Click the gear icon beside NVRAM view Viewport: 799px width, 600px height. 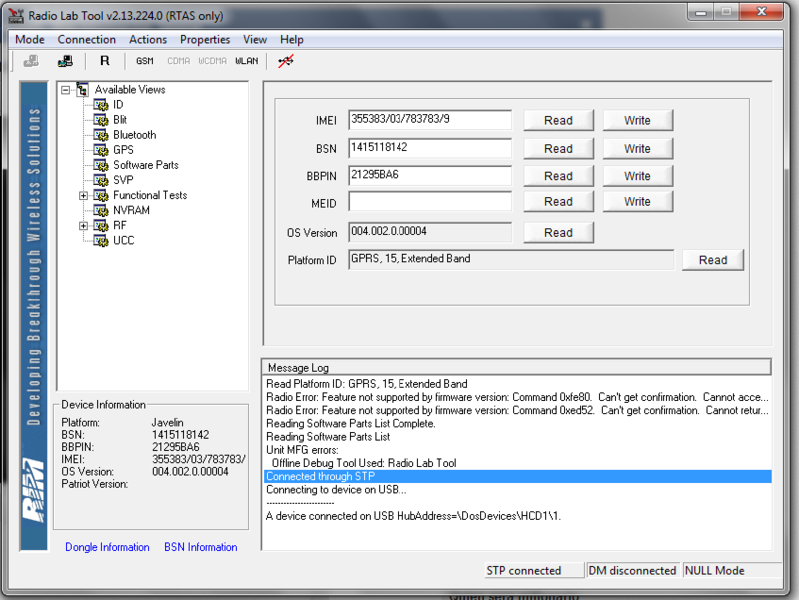101,211
